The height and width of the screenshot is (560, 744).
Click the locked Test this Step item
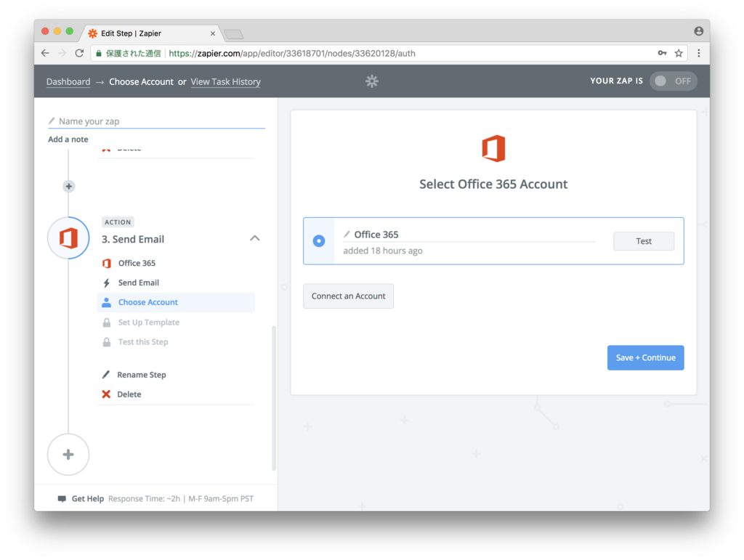pyautogui.click(x=176, y=342)
